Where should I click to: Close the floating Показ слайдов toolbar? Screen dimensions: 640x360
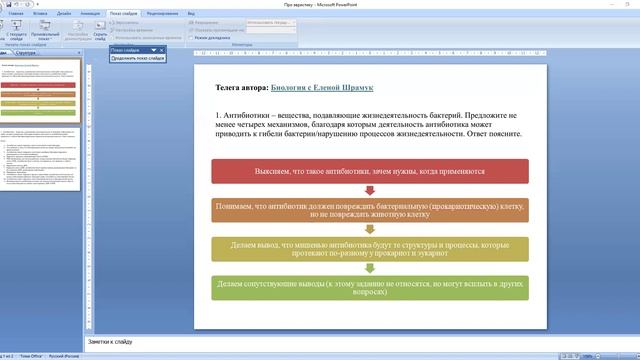click(162, 50)
